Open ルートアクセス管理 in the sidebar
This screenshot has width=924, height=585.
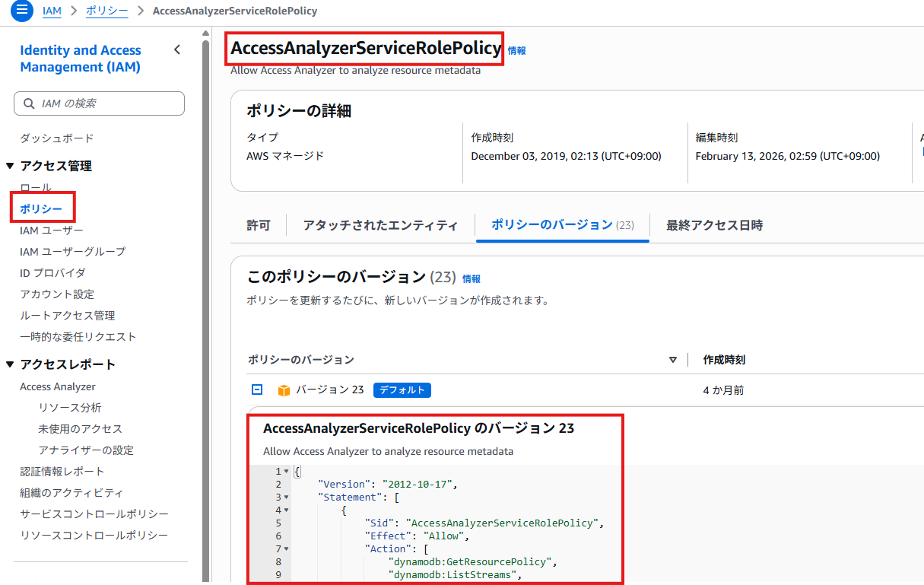[x=68, y=315]
